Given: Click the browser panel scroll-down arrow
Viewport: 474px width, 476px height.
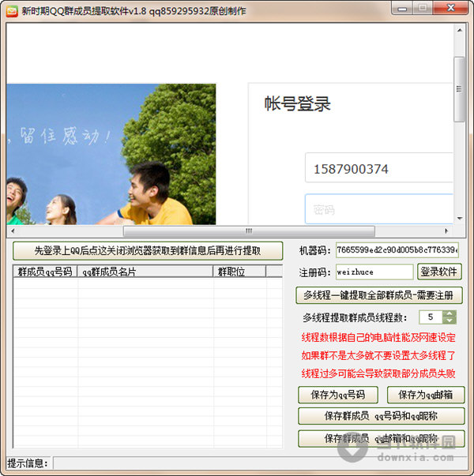Looking at the screenshot, I should click(460, 218).
